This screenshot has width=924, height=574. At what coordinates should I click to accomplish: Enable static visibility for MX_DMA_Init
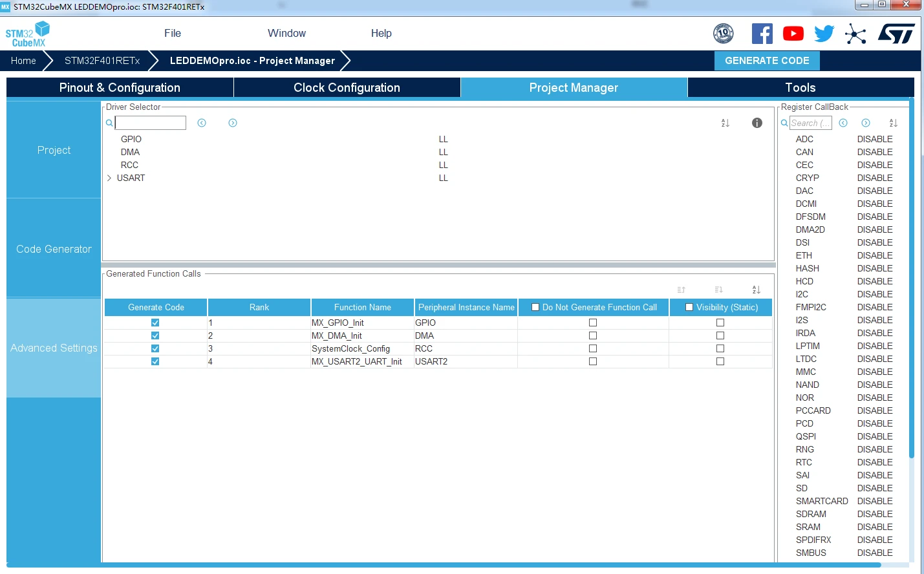coord(720,335)
